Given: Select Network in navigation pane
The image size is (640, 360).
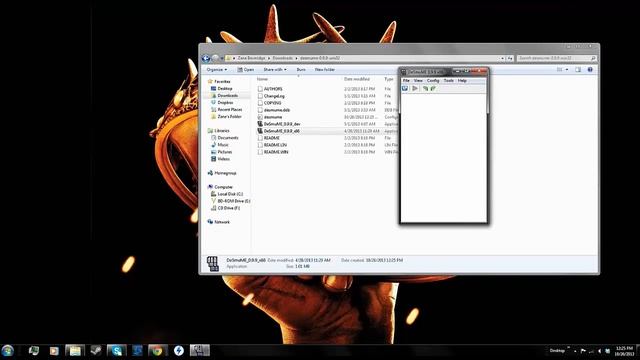Looking at the screenshot, I should (222, 222).
